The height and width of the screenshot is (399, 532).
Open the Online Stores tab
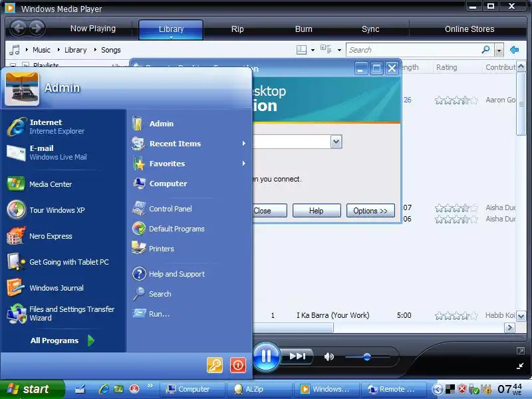469,29
